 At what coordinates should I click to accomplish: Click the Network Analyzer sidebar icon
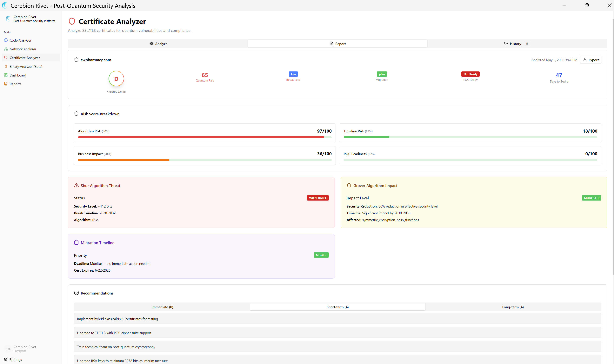pyautogui.click(x=6, y=49)
